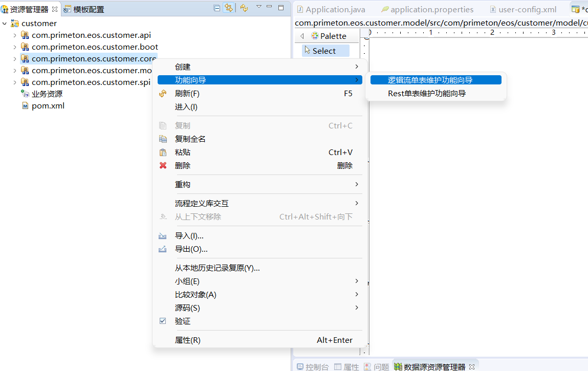The height and width of the screenshot is (371, 588).
Task: Uncheck 验证 in the context menu
Action: 163,321
